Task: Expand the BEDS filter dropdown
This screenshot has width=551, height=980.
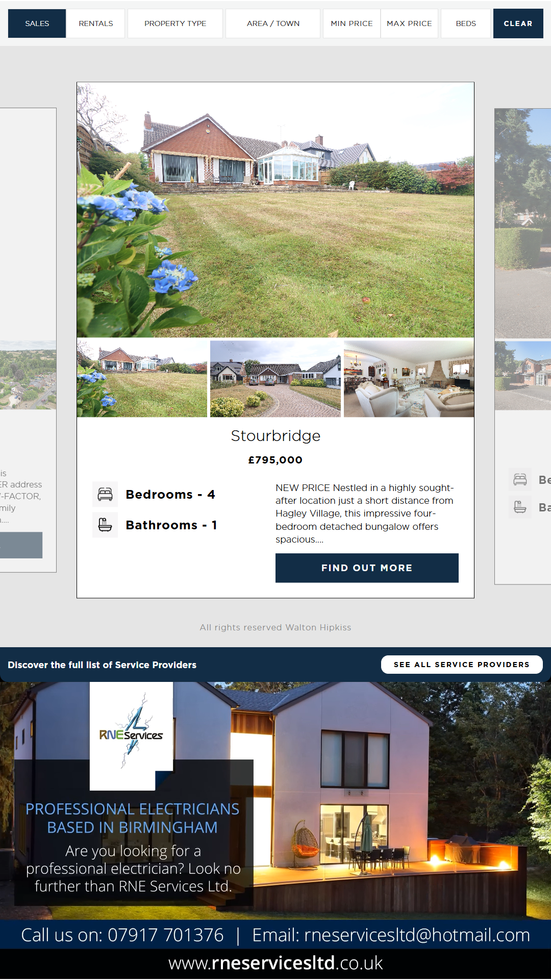Action: (466, 23)
